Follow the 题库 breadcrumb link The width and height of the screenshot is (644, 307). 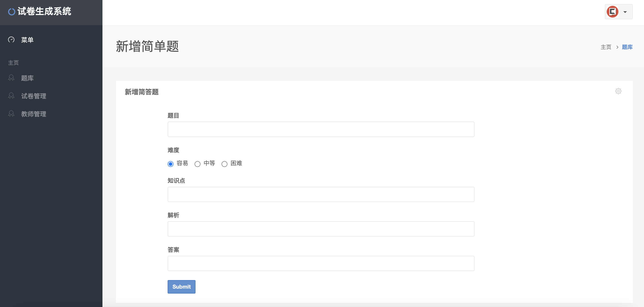(627, 47)
